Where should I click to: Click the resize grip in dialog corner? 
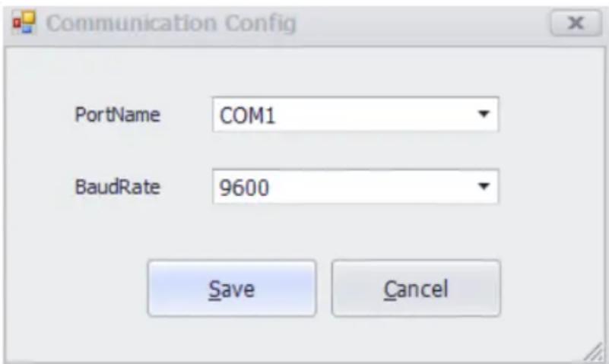coord(594,352)
